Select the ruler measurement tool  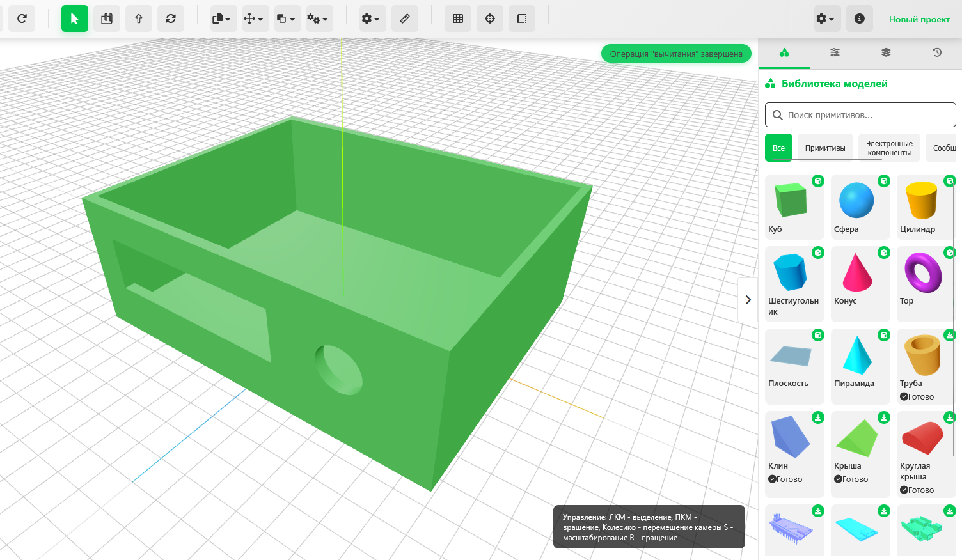405,19
